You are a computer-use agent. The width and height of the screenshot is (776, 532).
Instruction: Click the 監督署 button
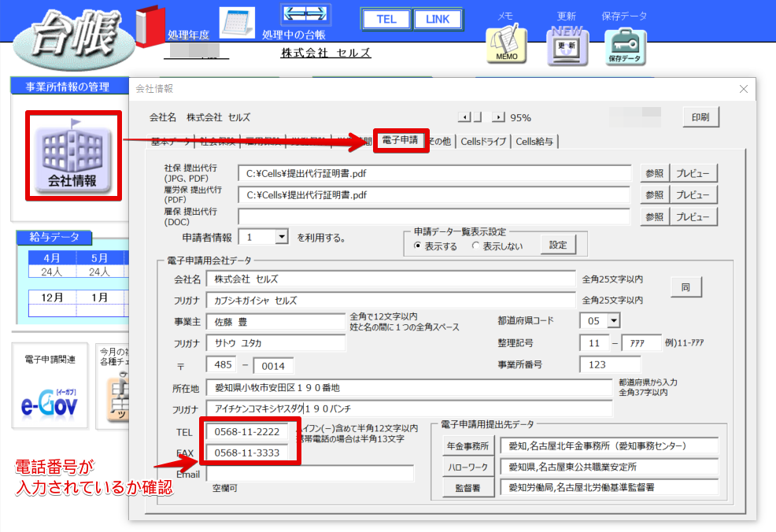click(467, 488)
